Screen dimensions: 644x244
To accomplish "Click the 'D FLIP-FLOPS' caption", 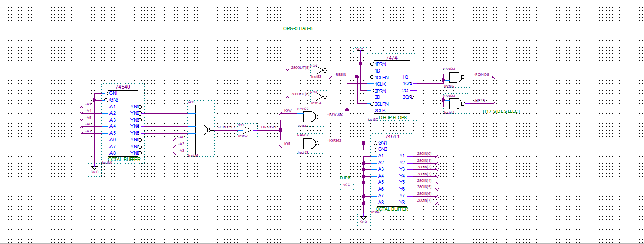I will (393, 118).
